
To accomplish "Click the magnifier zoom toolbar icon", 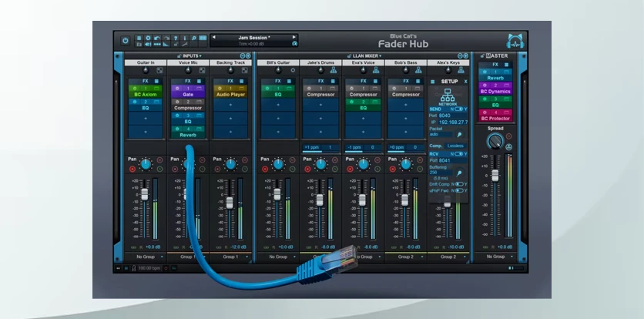I will (x=194, y=38).
